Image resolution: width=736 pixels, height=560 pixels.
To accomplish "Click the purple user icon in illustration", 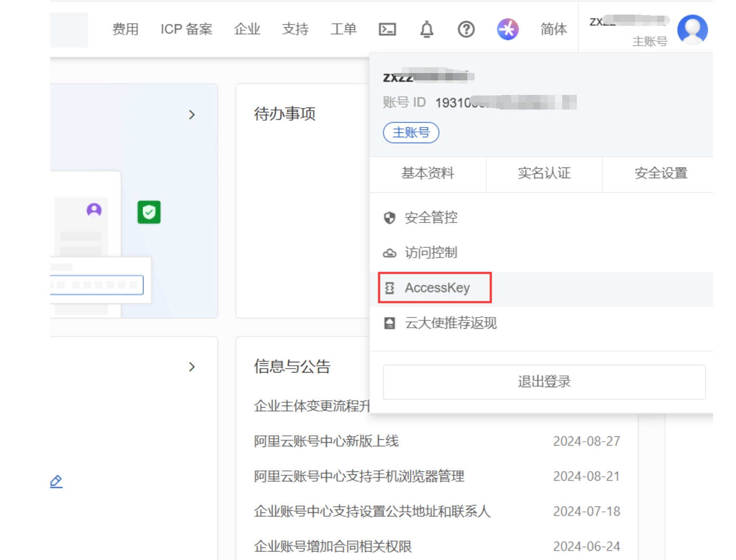I will click(x=94, y=210).
